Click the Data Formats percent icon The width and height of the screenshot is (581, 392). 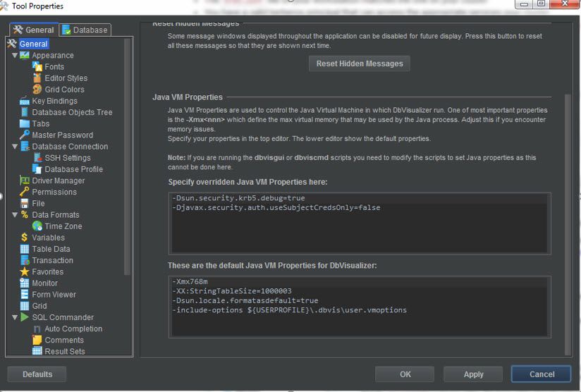tap(25, 215)
